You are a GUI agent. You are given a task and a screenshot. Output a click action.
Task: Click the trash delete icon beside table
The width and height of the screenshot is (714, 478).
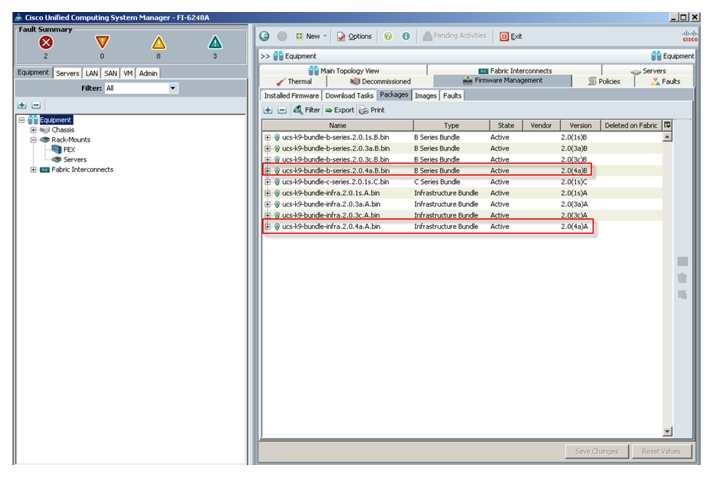[682, 278]
